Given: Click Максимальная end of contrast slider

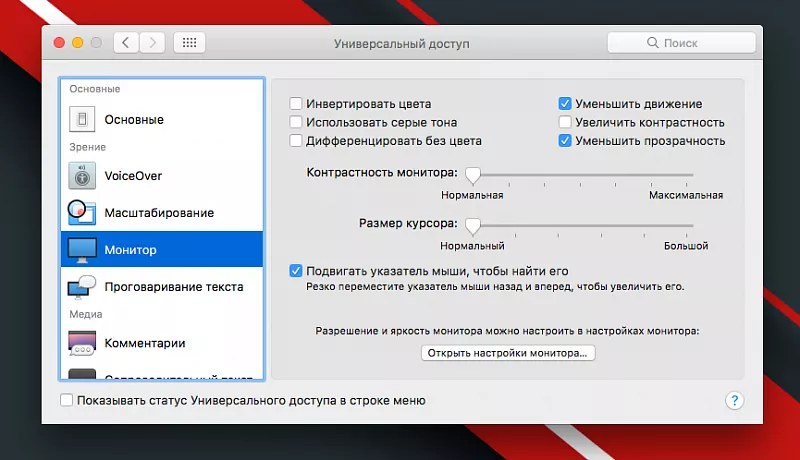Looking at the screenshot, I should coord(686,195).
